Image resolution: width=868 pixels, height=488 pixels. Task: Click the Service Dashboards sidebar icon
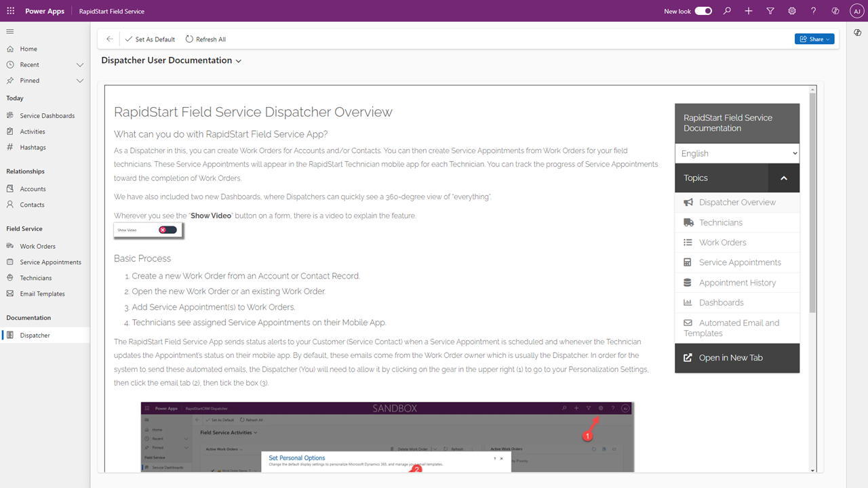[10, 116]
